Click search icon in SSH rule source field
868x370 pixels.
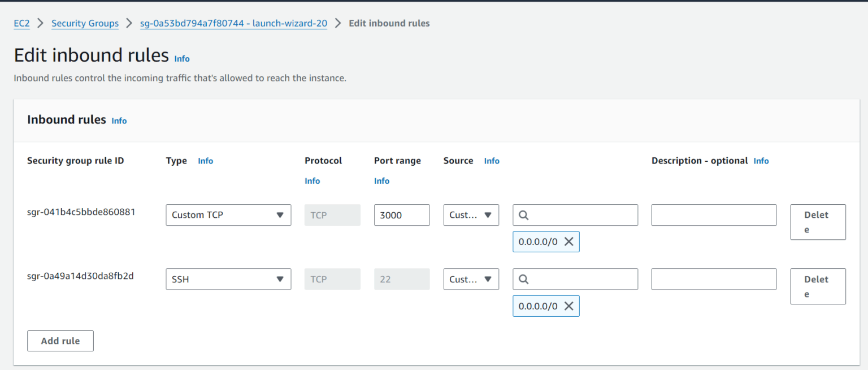(x=523, y=279)
